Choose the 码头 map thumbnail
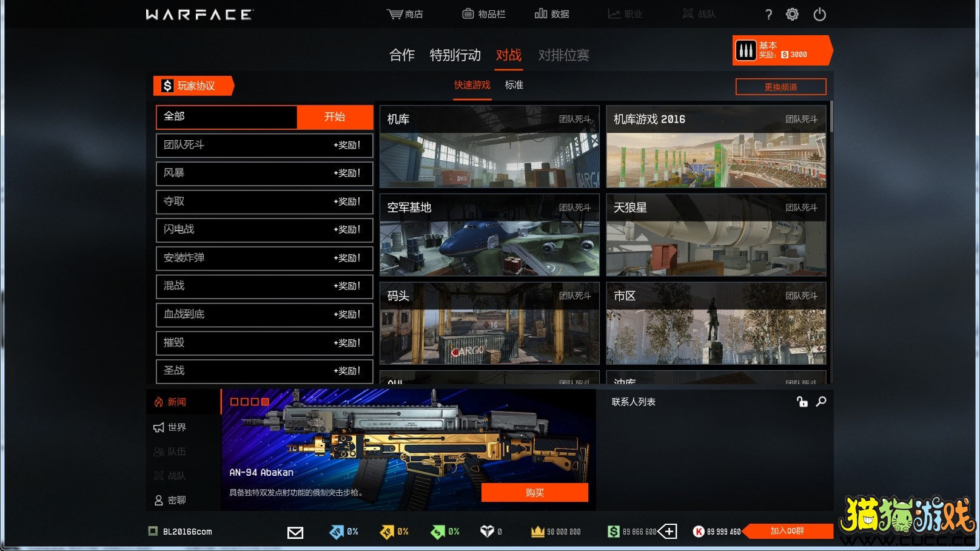This screenshot has width=980, height=551. (489, 323)
